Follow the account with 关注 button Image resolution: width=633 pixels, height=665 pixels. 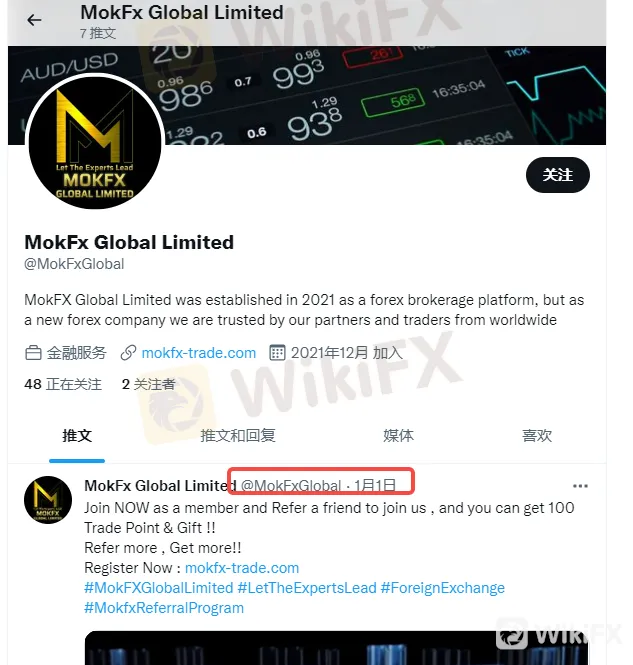[x=558, y=175]
